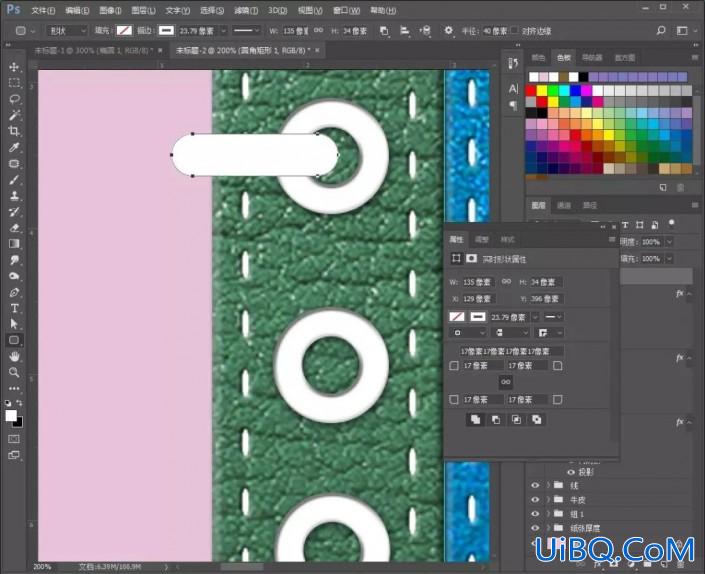
Task: Select the Crop tool
Action: tap(14, 131)
